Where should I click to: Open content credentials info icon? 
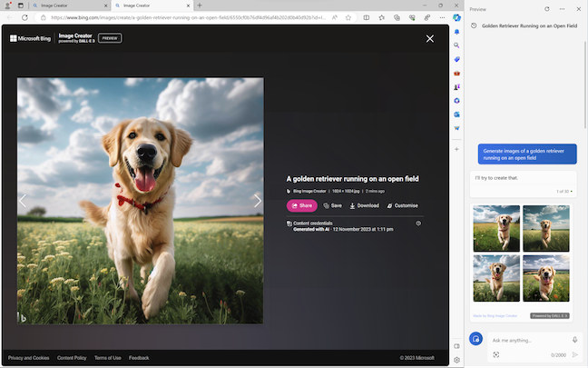click(418, 223)
